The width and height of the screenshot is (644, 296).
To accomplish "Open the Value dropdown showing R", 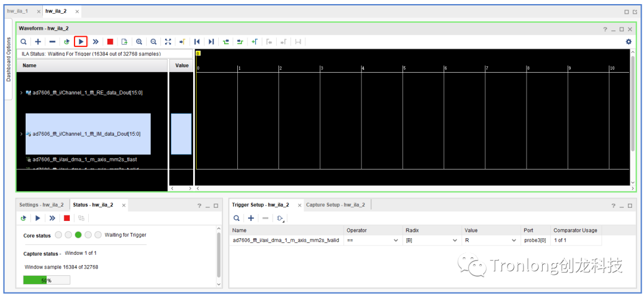I will pyautogui.click(x=513, y=241).
